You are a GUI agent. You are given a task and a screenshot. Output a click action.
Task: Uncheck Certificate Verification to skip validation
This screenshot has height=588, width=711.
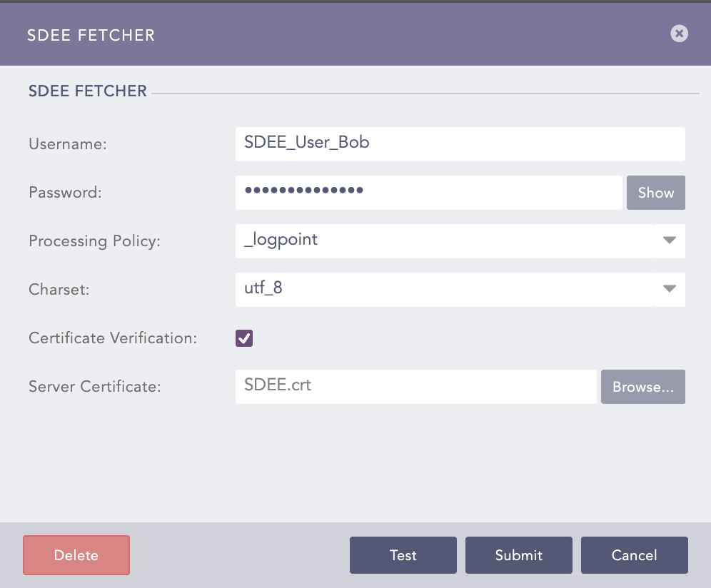[x=243, y=338]
